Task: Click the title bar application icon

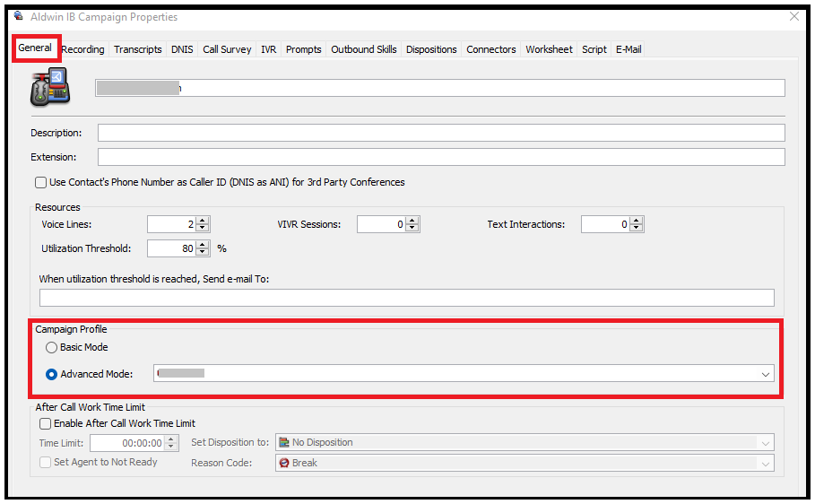Action: coord(18,16)
